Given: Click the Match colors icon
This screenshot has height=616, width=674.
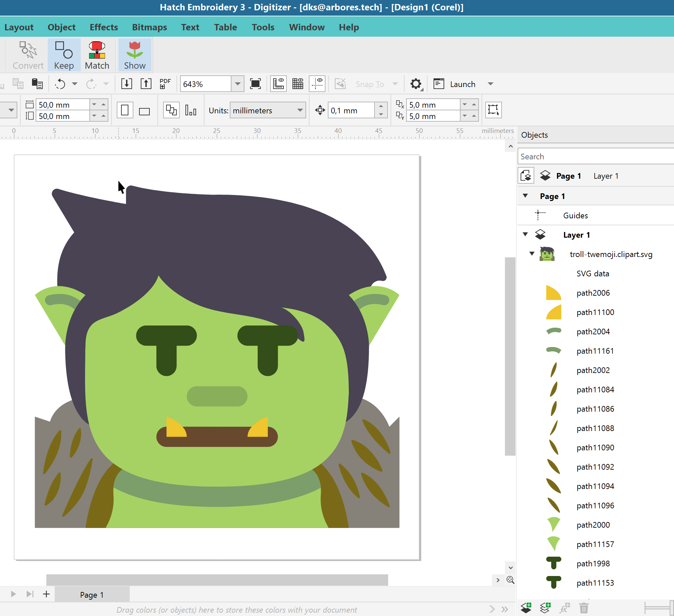Looking at the screenshot, I should pyautogui.click(x=97, y=55).
